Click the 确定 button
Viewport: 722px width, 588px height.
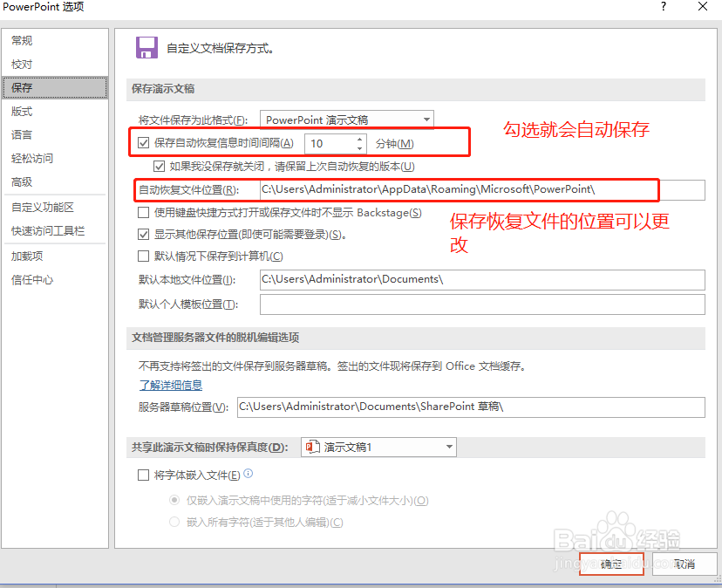click(x=610, y=564)
